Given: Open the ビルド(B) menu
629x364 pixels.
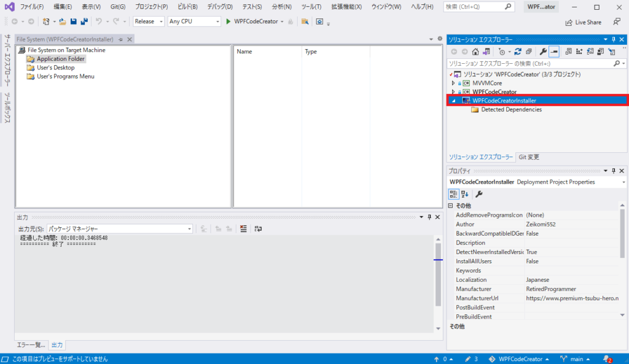Looking at the screenshot, I should coord(187,7).
